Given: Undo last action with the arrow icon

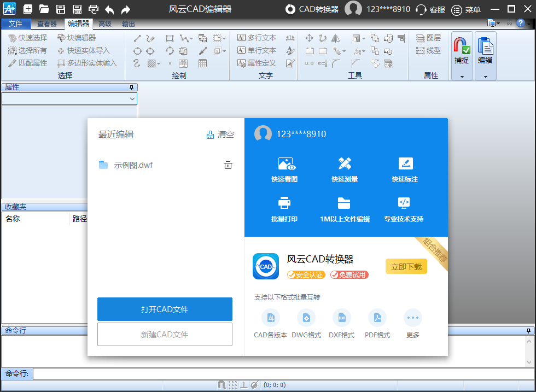Looking at the screenshot, I should pyautogui.click(x=109, y=10).
